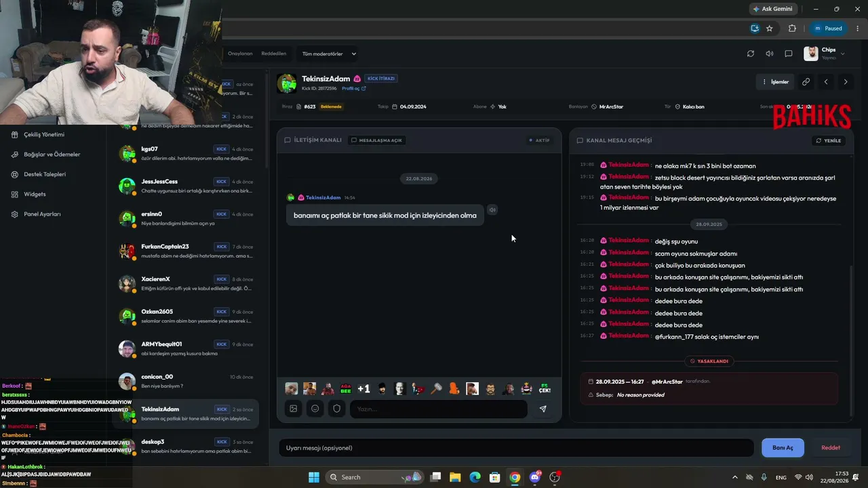Open the Tüm moderatörler dropdown
The height and width of the screenshot is (488, 868).
click(x=329, y=54)
